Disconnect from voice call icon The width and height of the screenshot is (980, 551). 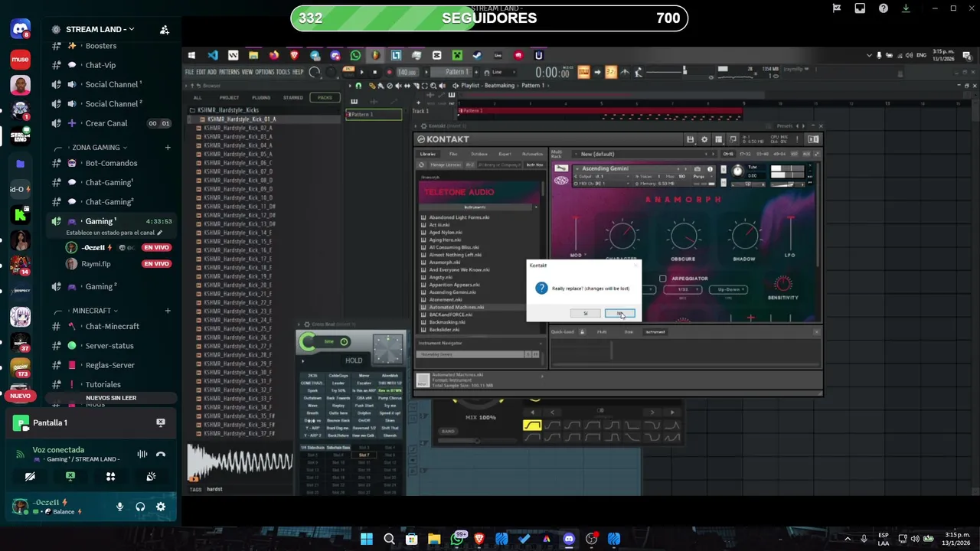[x=161, y=454]
